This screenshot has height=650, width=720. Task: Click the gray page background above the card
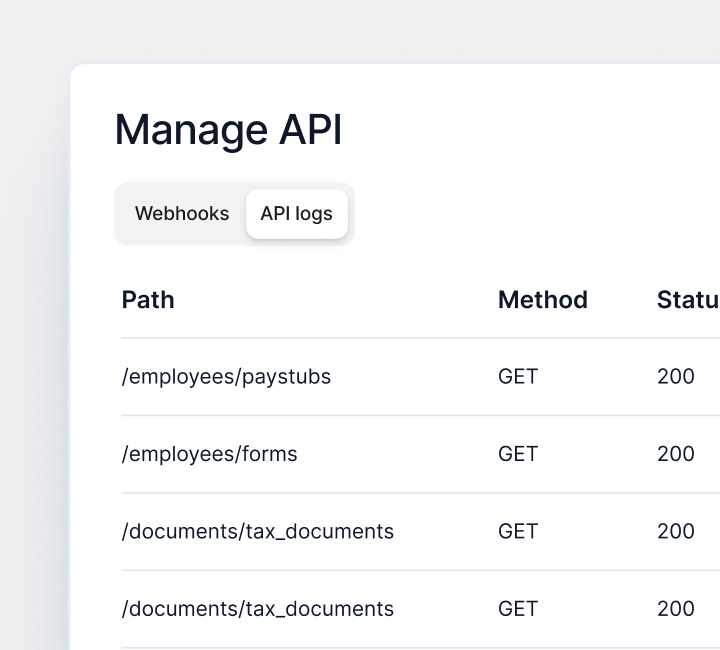[x=360, y=30]
